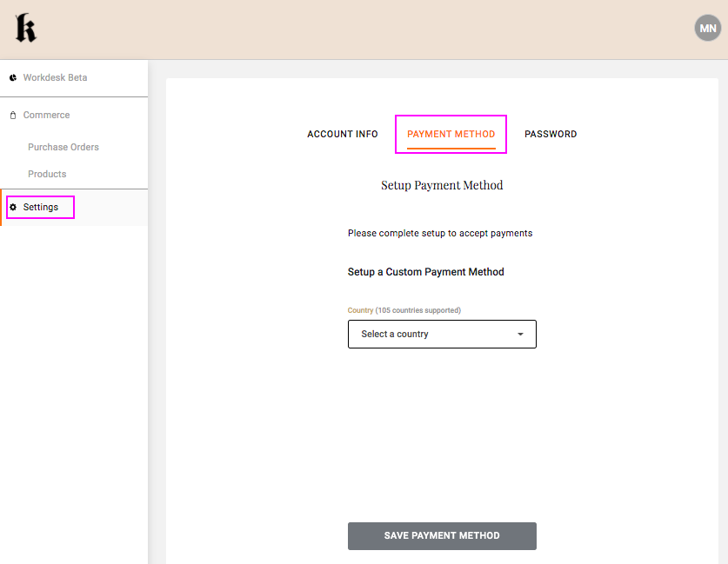The image size is (728, 564).
Task: Open Workdesk Beta from the sidebar
Action: [x=55, y=78]
